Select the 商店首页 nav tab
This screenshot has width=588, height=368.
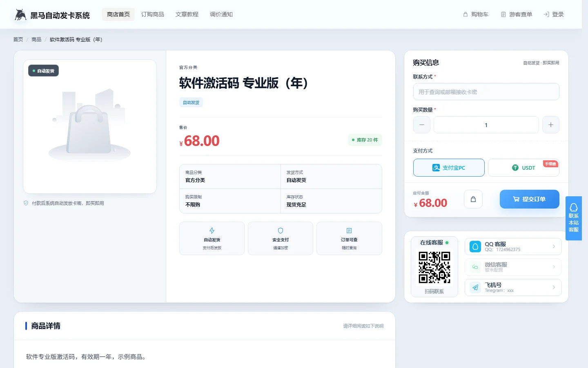click(x=118, y=14)
